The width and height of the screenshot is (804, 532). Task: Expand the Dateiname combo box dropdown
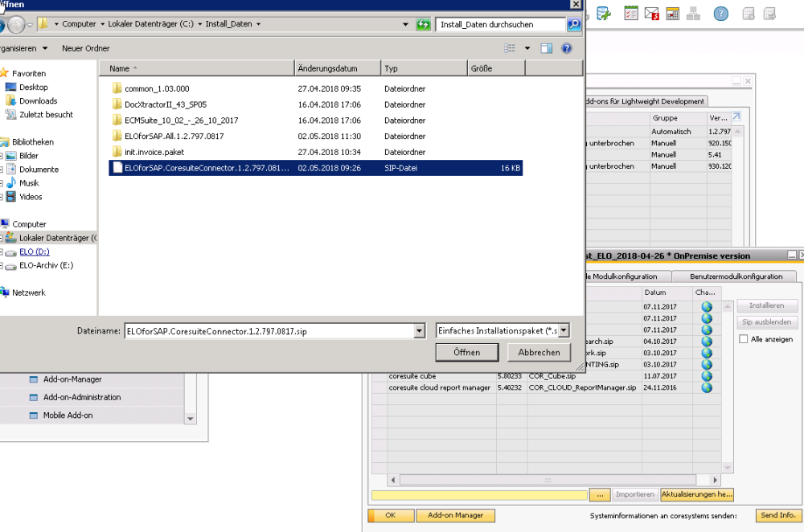(x=419, y=329)
